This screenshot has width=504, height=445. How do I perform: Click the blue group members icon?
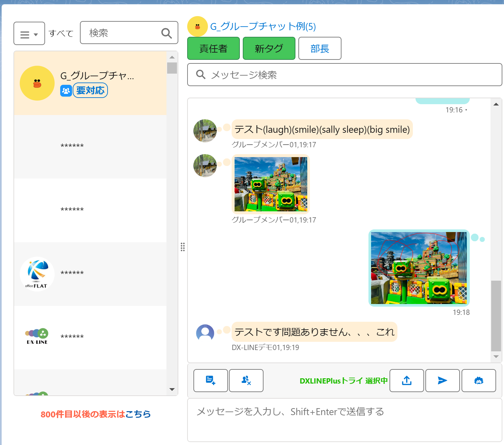click(x=66, y=91)
